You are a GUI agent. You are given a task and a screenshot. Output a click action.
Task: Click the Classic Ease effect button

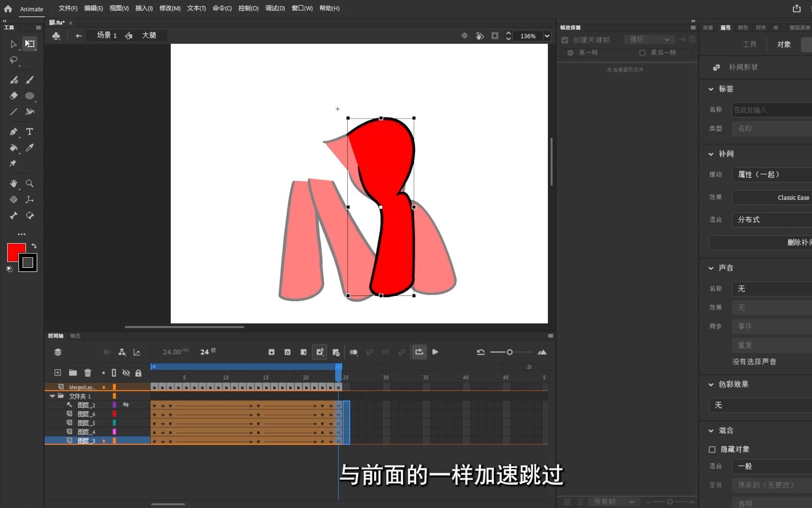[772, 198]
